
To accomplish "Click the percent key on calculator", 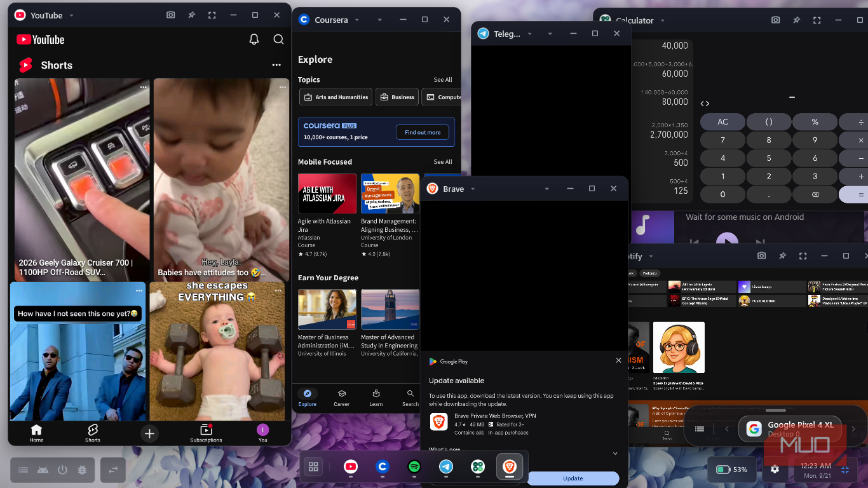I will coord(815,122).
